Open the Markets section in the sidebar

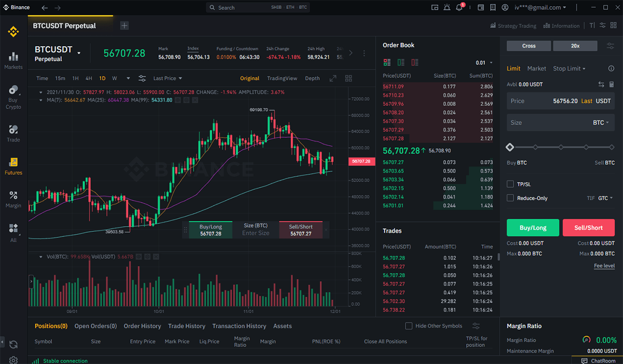[x=13, y=61]
